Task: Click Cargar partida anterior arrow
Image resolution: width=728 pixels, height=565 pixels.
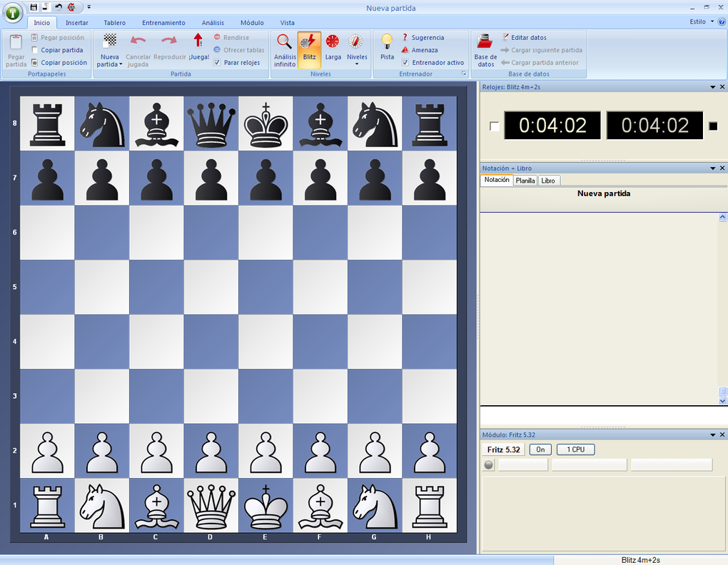Action: click(x=505, y=62)
